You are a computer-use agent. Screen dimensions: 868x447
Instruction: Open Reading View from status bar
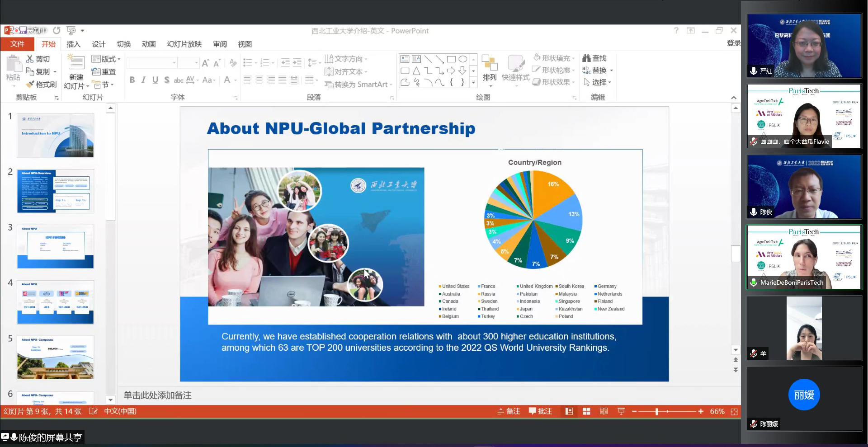pos(604,411)
